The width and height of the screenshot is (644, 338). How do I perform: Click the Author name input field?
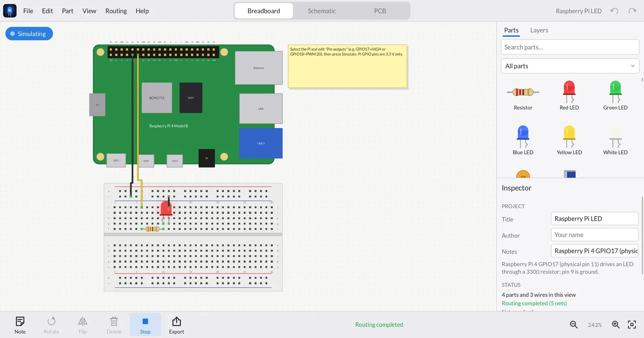(x=594, y=235)
